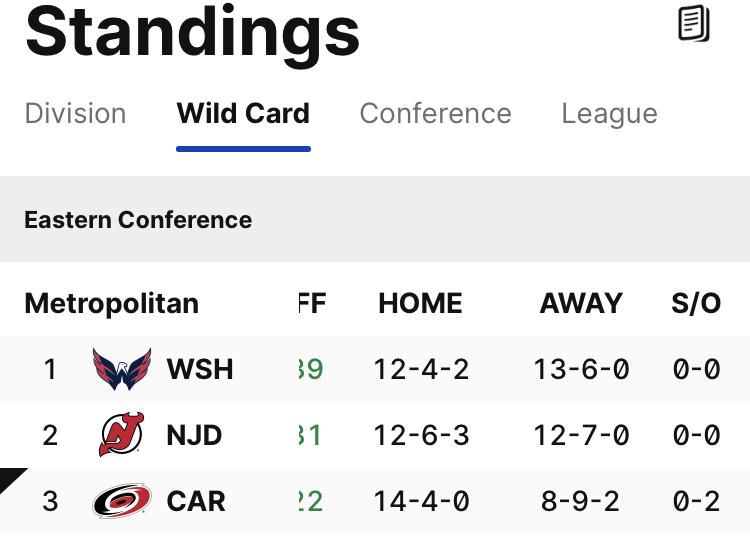The width and height of the screenshot is (750, 547).
Task: Tap the New Jersey Devils logo
Action: [121, 435]
